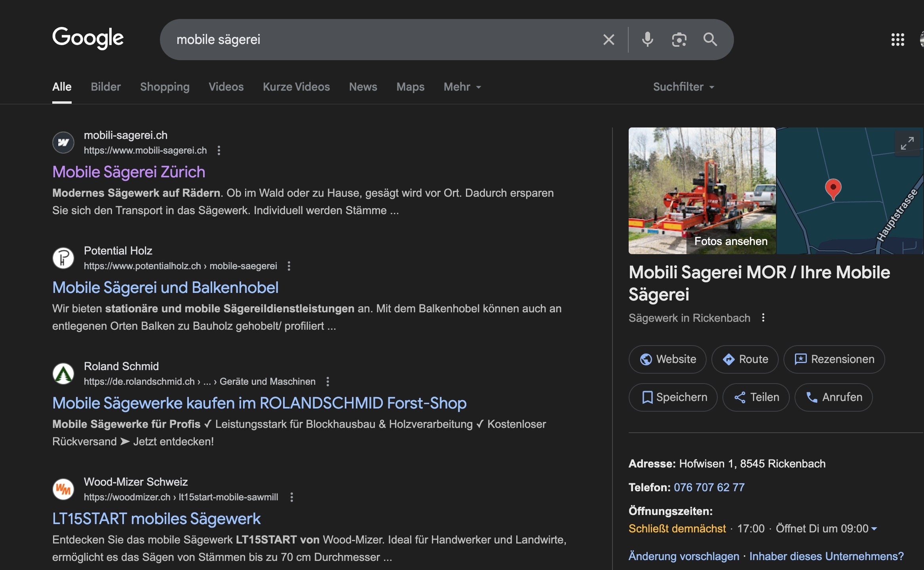Click phone number 076 707 62 77
This screenshot has height=570, width=924.
click(x=709, y=487)
